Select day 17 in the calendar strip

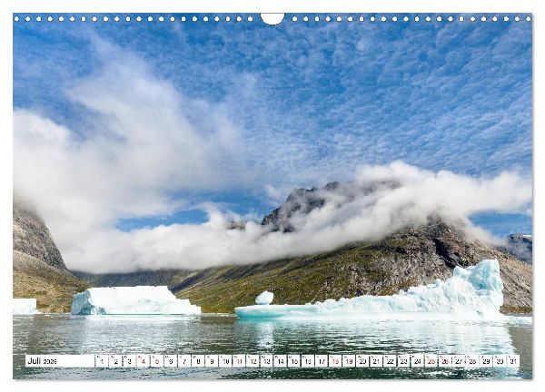click(322, 361)
